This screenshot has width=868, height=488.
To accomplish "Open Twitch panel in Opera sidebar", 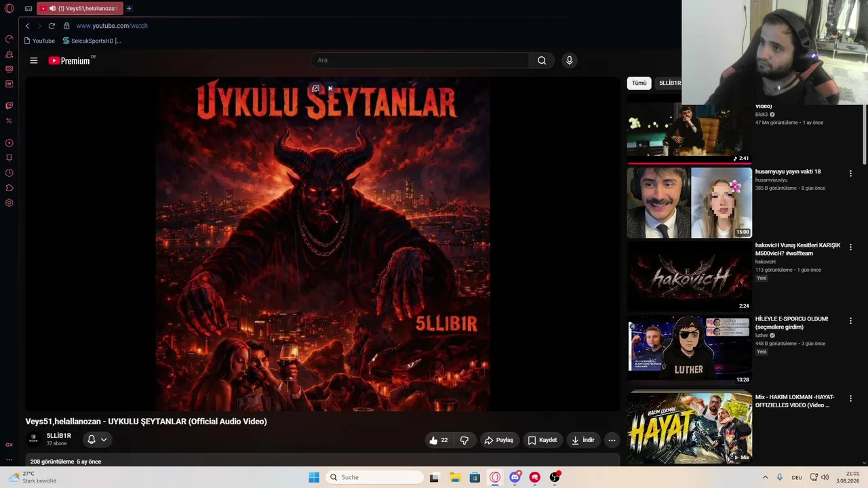I will click(9, 106).
